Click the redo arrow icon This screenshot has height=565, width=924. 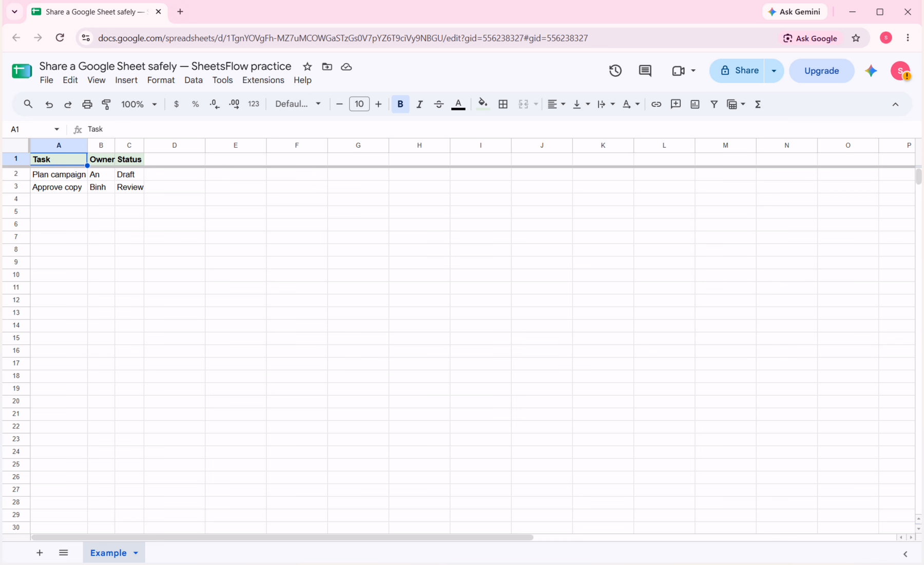68,104
